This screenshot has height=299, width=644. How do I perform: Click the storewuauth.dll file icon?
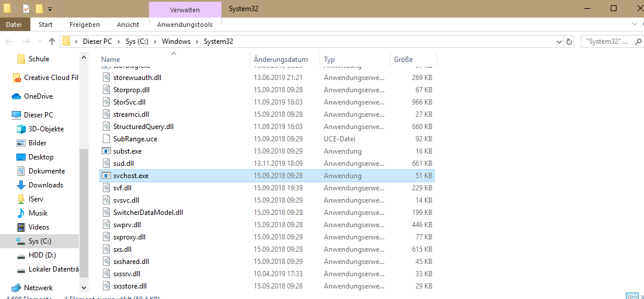106,78
